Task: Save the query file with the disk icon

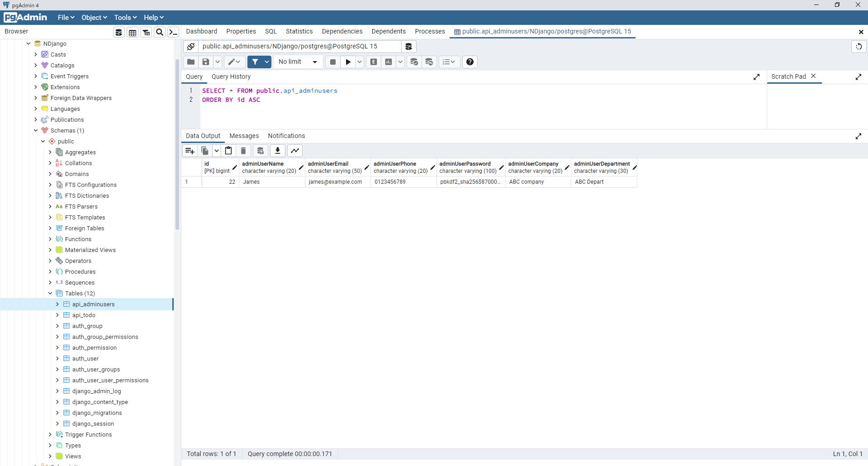Action: (206, 62)
